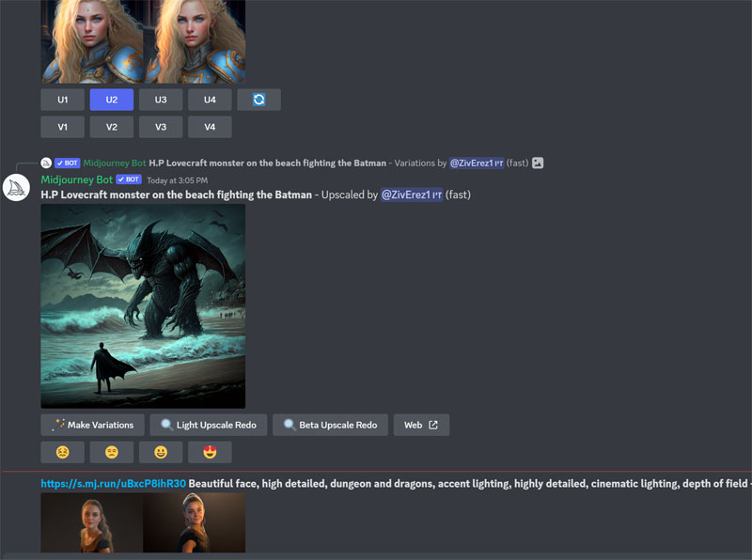
Task: Rate image with the smiling face emoji
Action: click(x=161, y=452)
